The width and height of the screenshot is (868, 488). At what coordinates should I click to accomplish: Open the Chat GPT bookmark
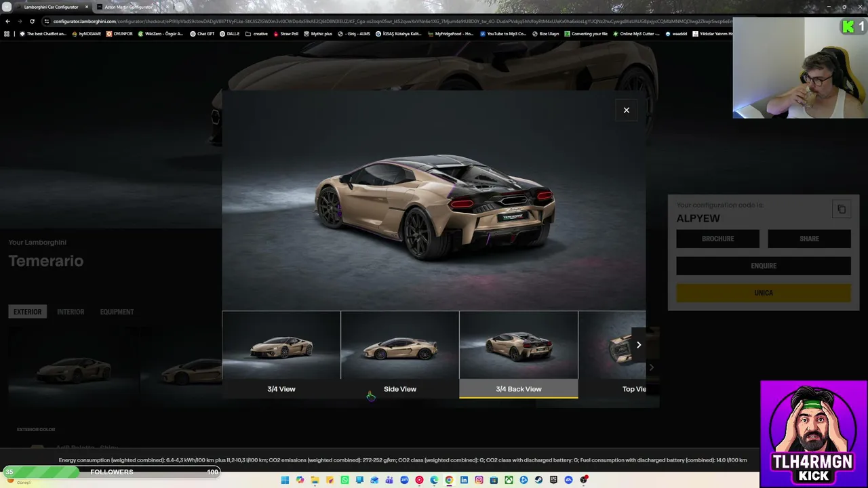pos(202,34)
